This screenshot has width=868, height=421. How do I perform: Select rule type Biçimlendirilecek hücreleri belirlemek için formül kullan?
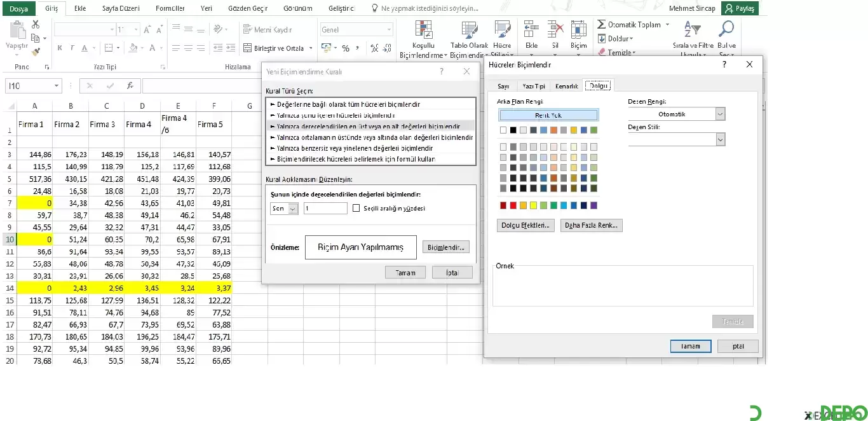click(x=370, y=159)
